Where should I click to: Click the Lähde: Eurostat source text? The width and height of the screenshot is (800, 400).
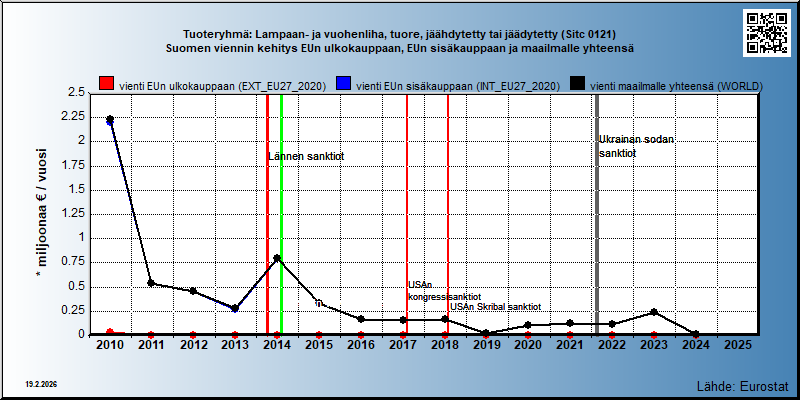click(743, 385)
